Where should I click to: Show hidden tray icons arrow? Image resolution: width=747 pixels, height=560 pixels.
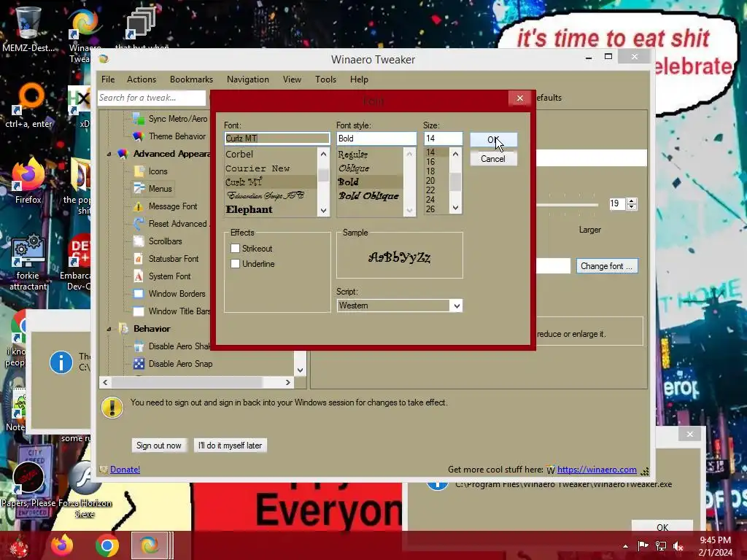tap(625, 546)
